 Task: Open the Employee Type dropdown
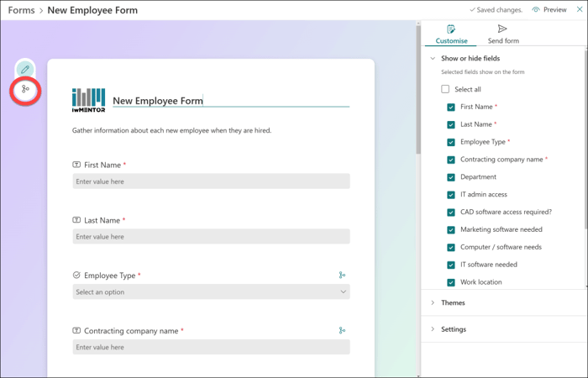coord(211,292)
